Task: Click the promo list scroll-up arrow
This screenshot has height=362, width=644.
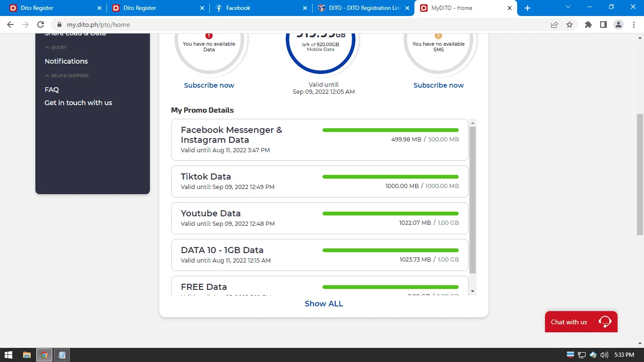Action: click(473, 123)
